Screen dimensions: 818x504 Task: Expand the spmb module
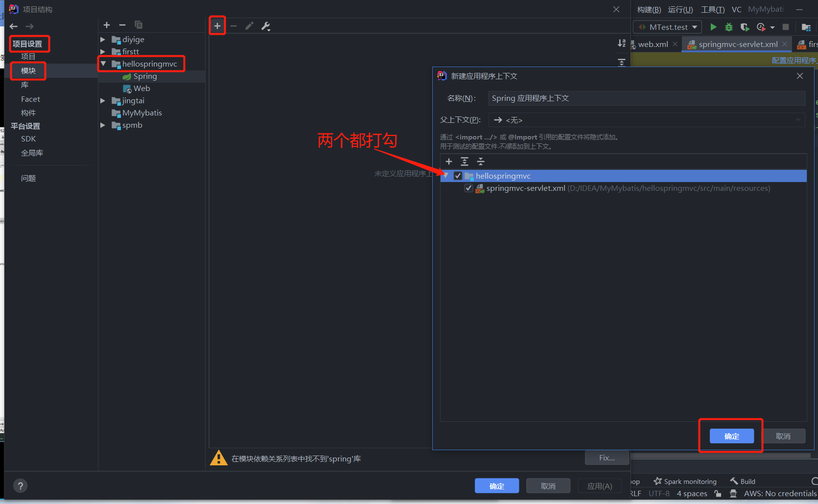click(x=103, y=125)
